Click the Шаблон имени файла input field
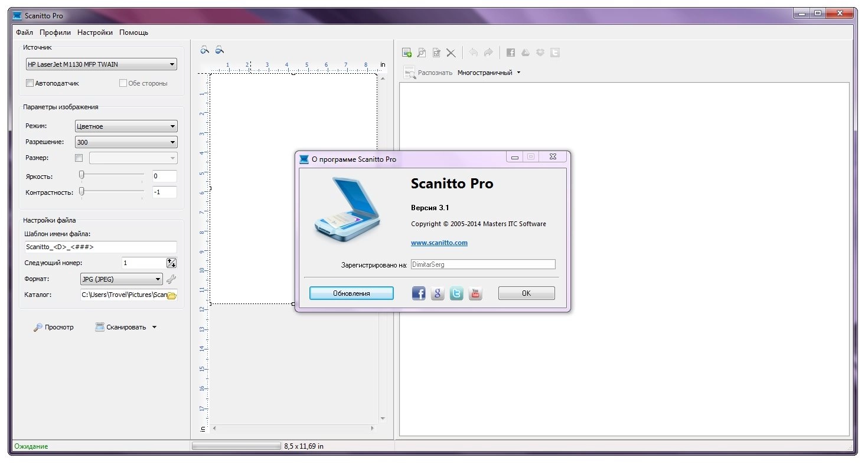This screenshot has height=467, width=868. click(101, 247)
